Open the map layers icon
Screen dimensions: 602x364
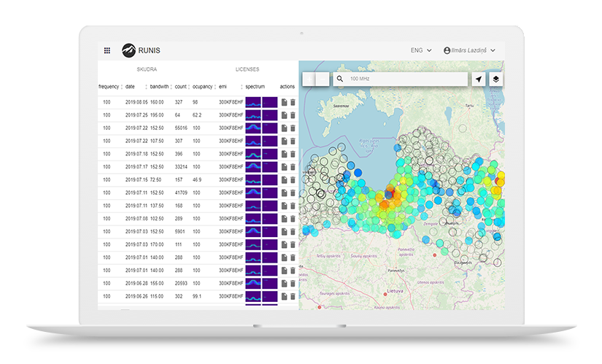pos(495,79)
